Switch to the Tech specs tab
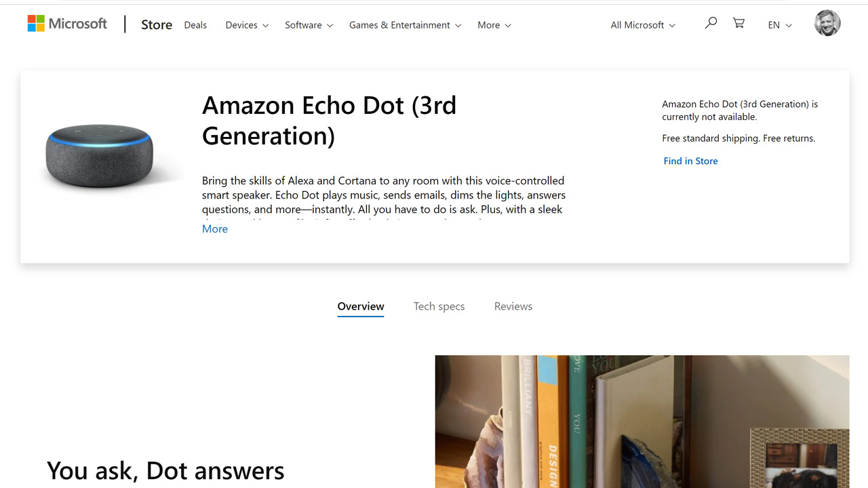This screenshot has width=868, height=488. (439, 306)
